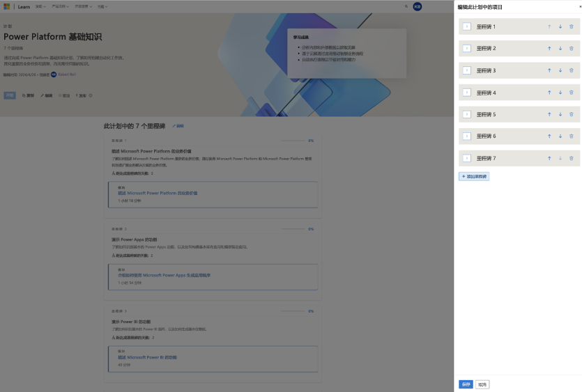Image resolution: width=582 pixels, height=392 pixels.
Task: Move 里程碑 5 down with its arrow
Action: (x=560, y=114)
